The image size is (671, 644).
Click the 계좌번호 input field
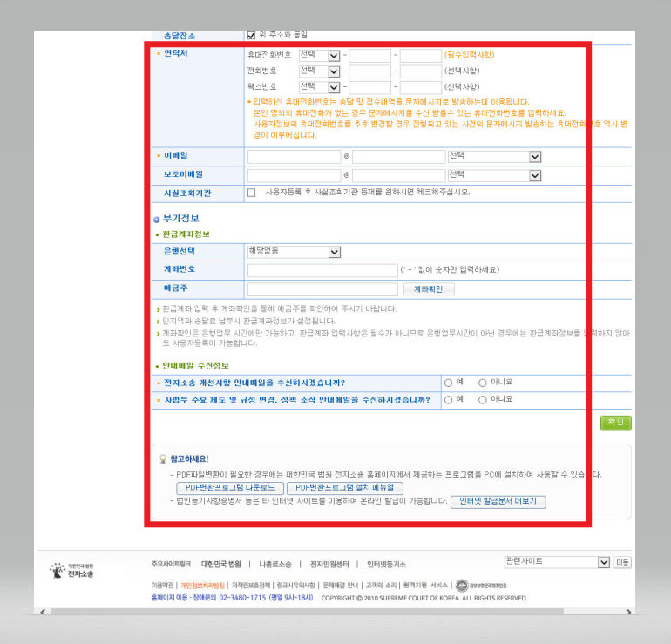(x=322, y=270)
